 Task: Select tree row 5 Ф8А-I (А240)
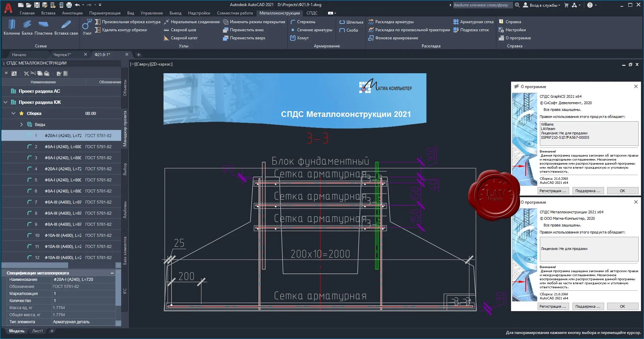pyautogui.click(x=61, y=180)
